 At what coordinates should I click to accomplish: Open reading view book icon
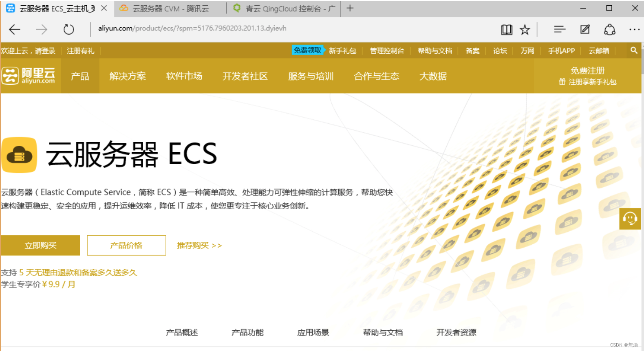pos(507,29)
